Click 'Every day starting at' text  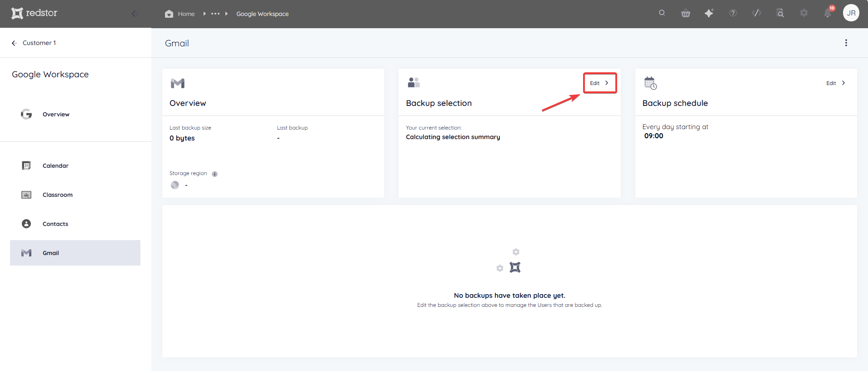point(675,127)
